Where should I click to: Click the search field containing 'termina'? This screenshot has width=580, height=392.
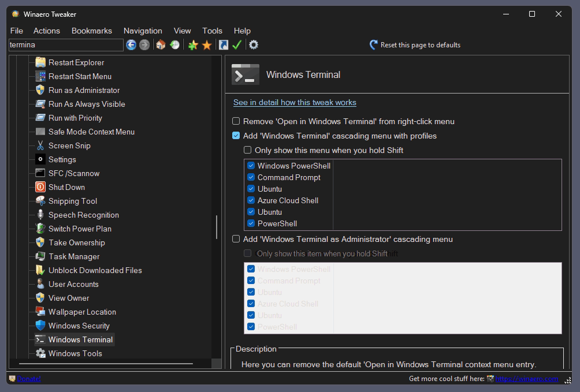(66, 45)
